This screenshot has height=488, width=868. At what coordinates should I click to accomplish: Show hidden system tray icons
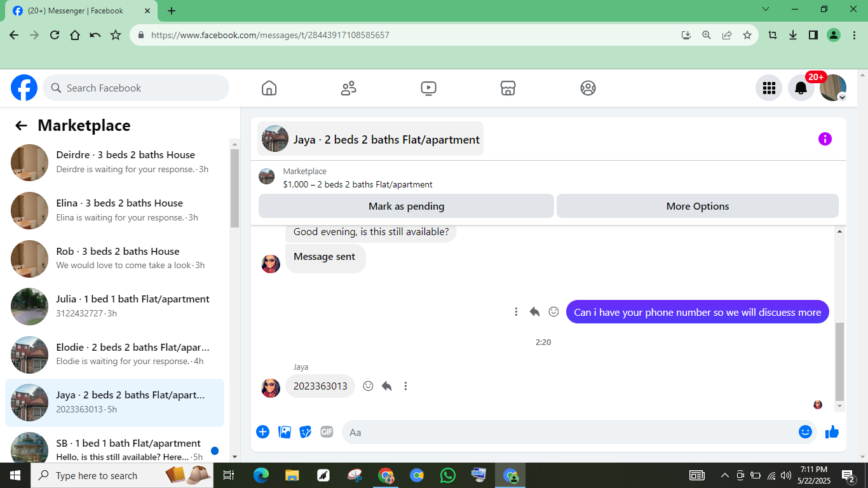point(724,475)
